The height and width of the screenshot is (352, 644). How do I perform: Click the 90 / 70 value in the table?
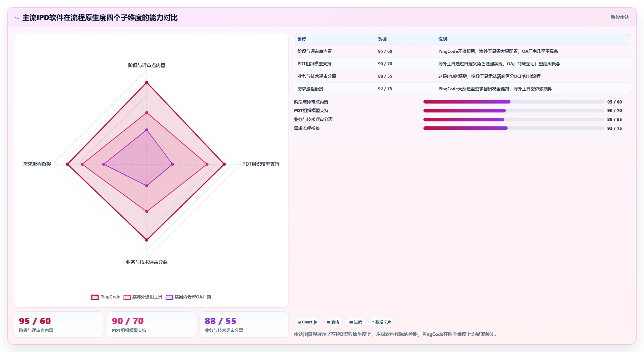pyautogui.click(x=385, y=64)
